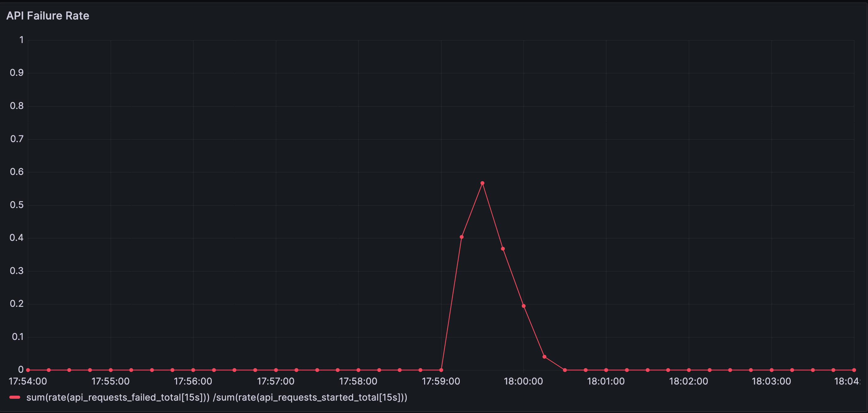Select the y-axis value 1
868x413 pixels.
(21, 40)
